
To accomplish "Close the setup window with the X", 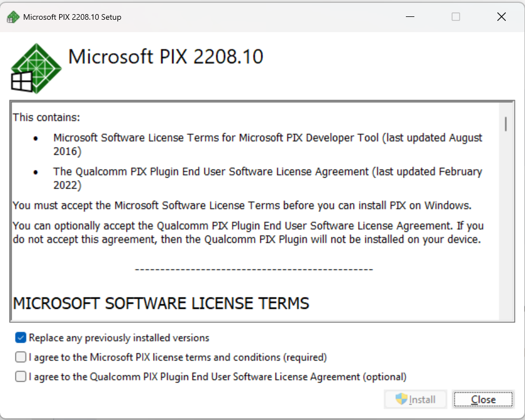I will (501, 17).
